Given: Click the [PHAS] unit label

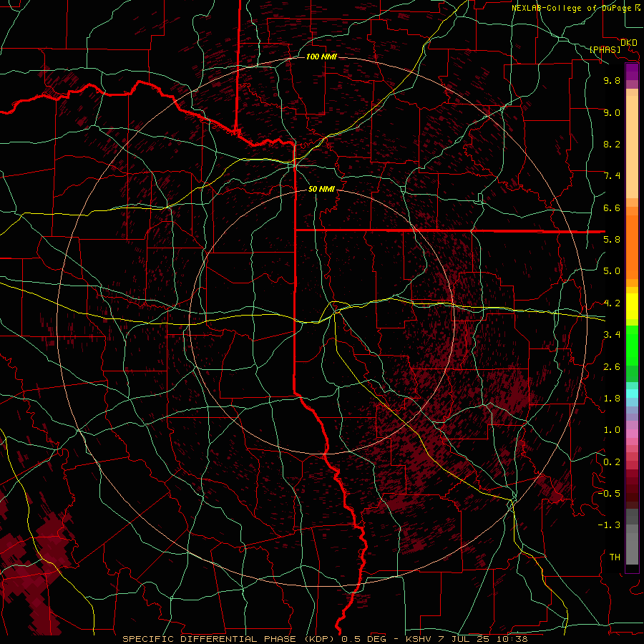Looking at the screenshot, I should (x=605, y=50).
